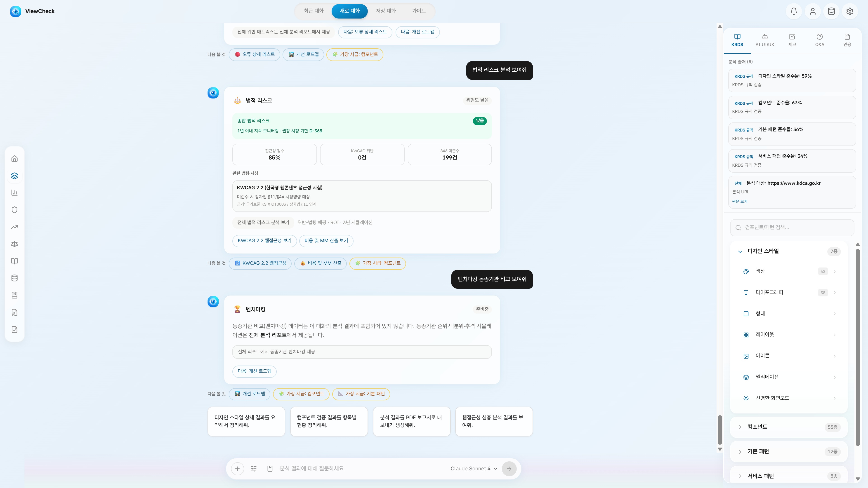The width and height of the screenshot is (868, 488).
Task: Open the scales legal icon in sidebar
Action: point(14,244)
